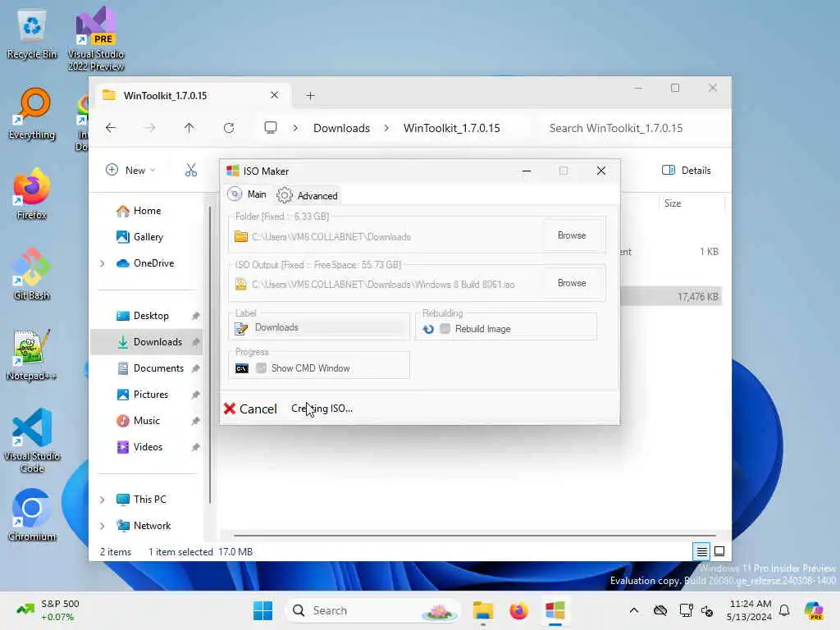
Task: Open Visual Studio 2022 Preview desktop icon
Action: (96, 39)
